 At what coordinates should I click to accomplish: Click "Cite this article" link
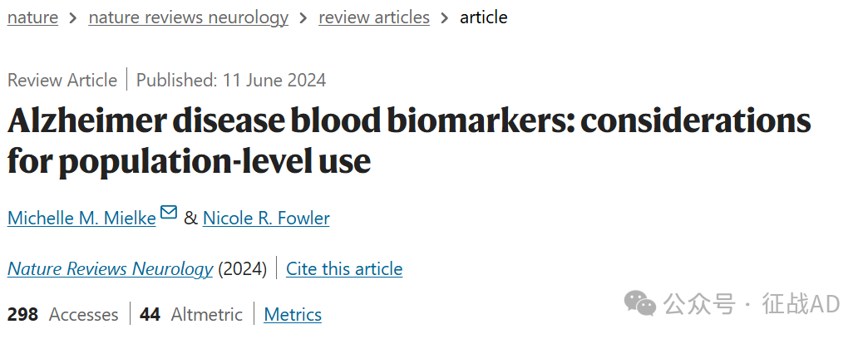point(344,269)
